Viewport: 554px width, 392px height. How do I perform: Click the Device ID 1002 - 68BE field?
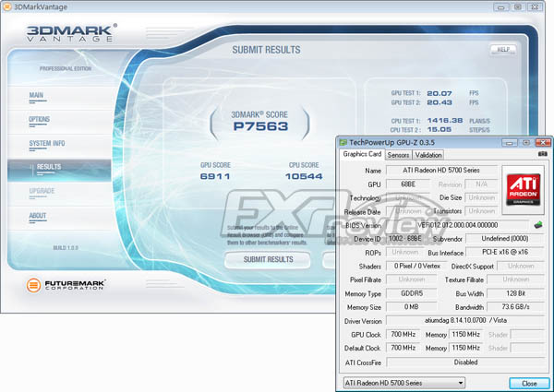[405, 239]
